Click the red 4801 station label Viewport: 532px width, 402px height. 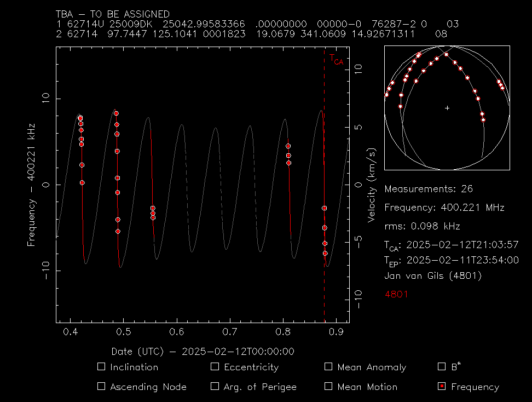point(396,295)
